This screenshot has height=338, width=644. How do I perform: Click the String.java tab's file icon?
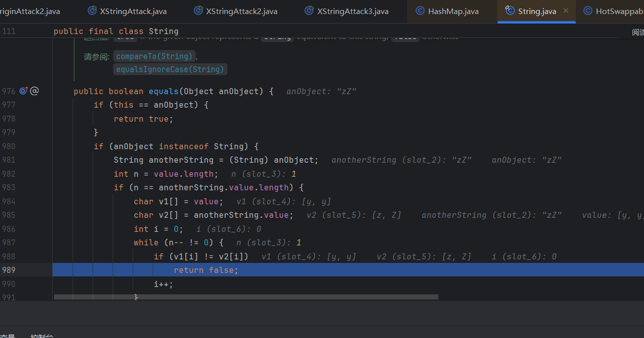click(510, 11)
